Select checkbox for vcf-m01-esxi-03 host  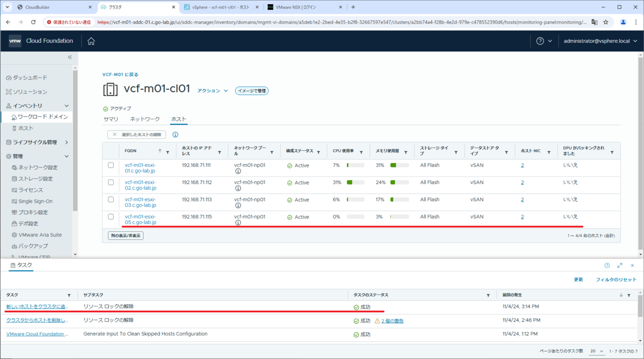pyautogui.click(x=111, y=200)
